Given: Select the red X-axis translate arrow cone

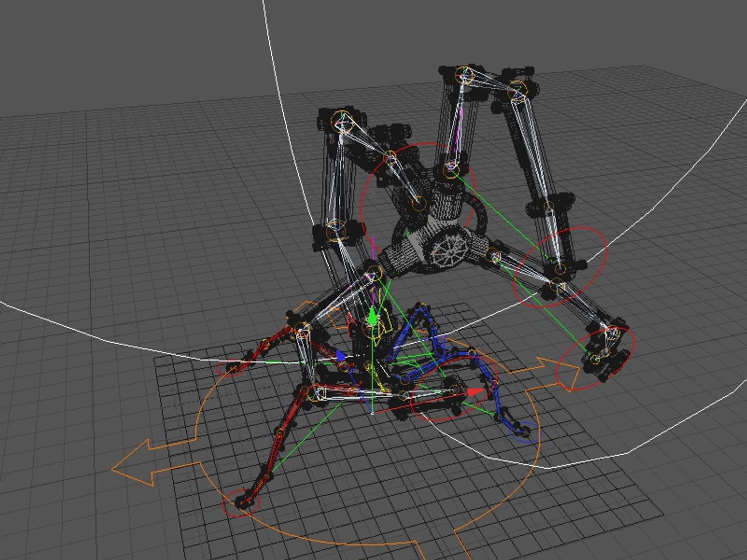Looking at the screenshot, I should point(476,392).
